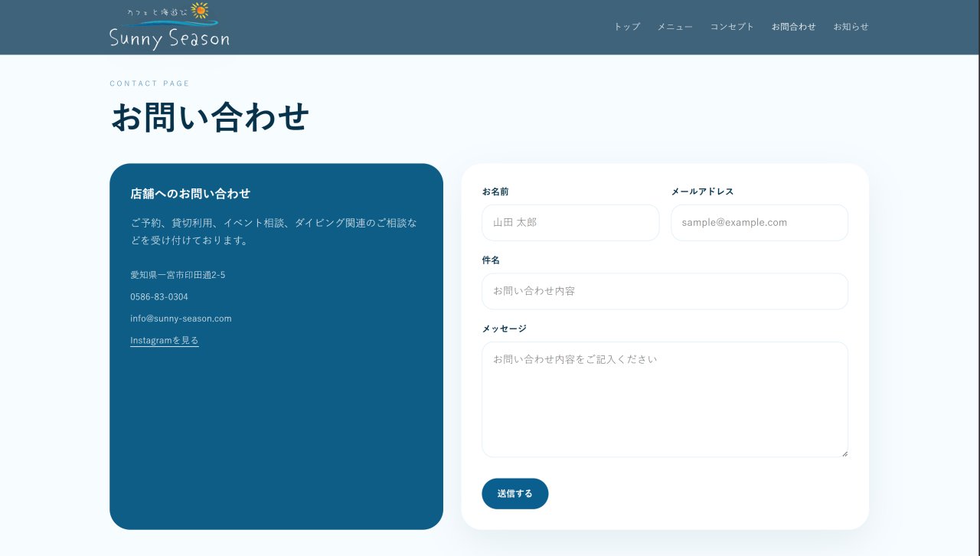Open the Instagramを見る link
Viewport: 980px width, 556px height.
coord(165,340)
